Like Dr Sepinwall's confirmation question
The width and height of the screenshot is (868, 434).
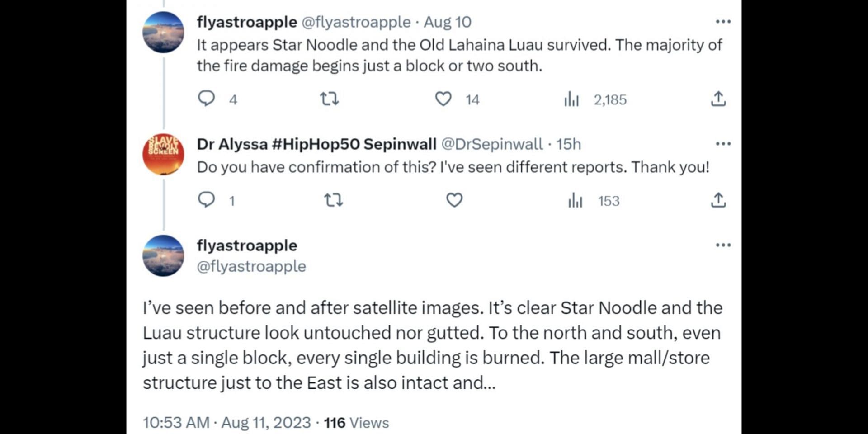[454, 200]
